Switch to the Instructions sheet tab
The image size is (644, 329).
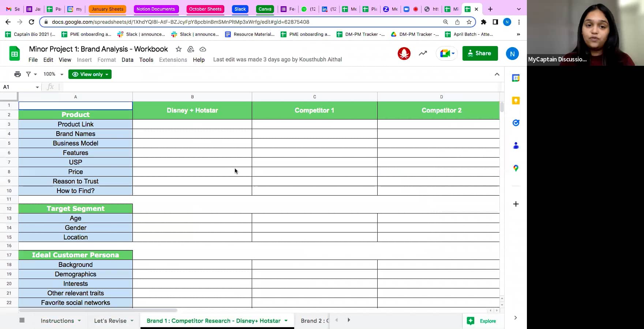tap(57, 321)
